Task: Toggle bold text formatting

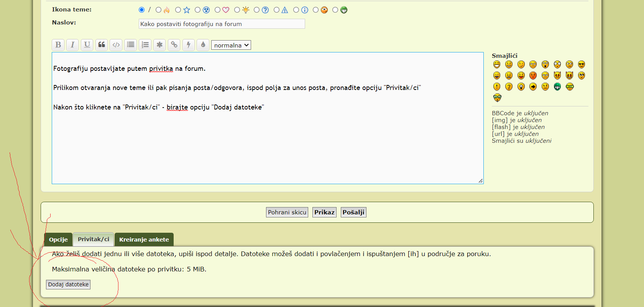Action: point(58,45)
